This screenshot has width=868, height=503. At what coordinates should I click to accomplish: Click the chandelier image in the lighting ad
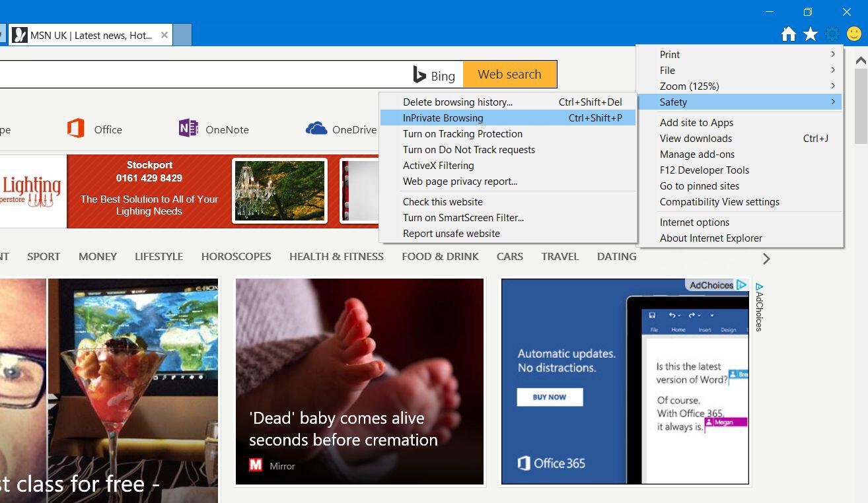coord(279,191)
